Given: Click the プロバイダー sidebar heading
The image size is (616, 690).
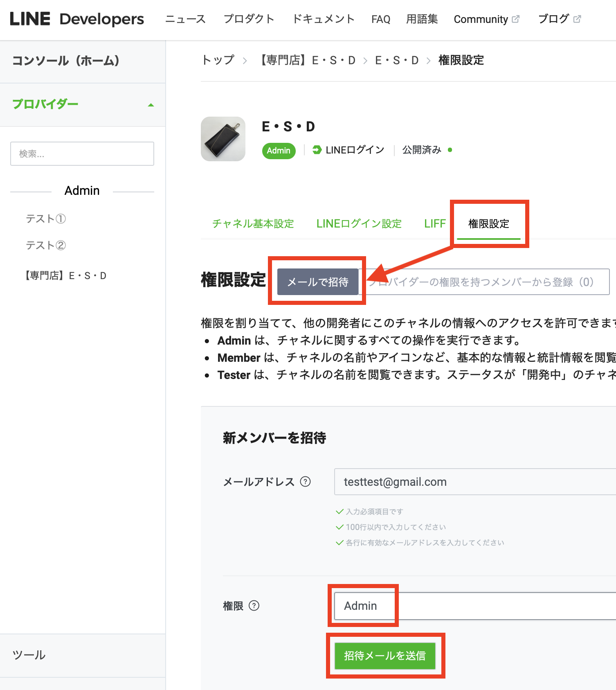Looking at the screenshot, I should (x=45, y=104).
